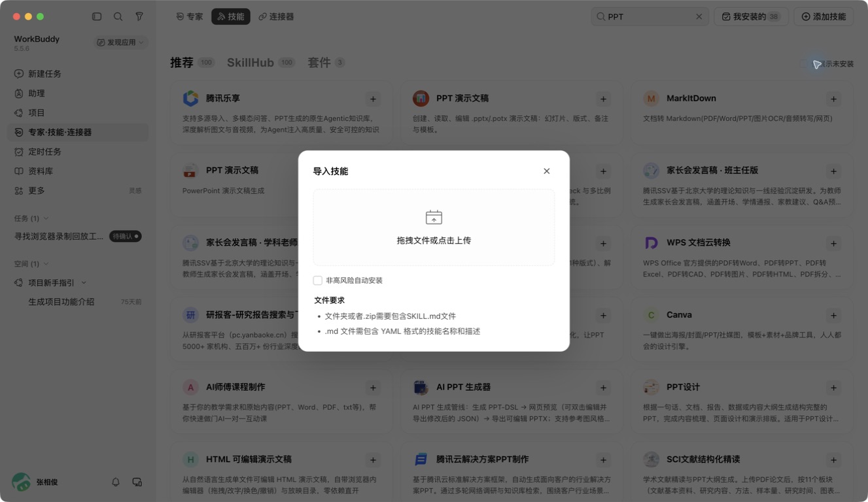Toggle 显示未安装 checkbox

point(805,64)
